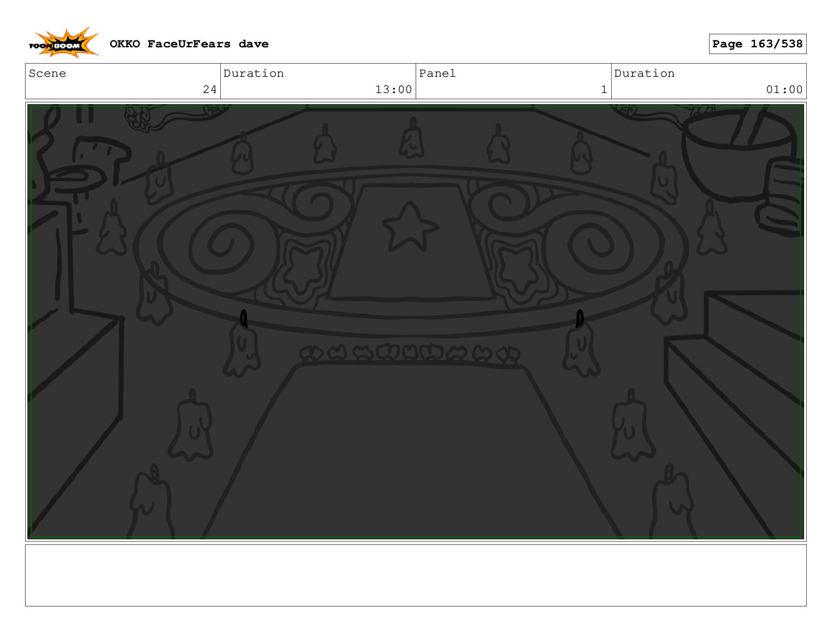Click the 'Page 163/538' box
Image resolution: width=832 pixels, height=644 pixels.
[757, 44]
